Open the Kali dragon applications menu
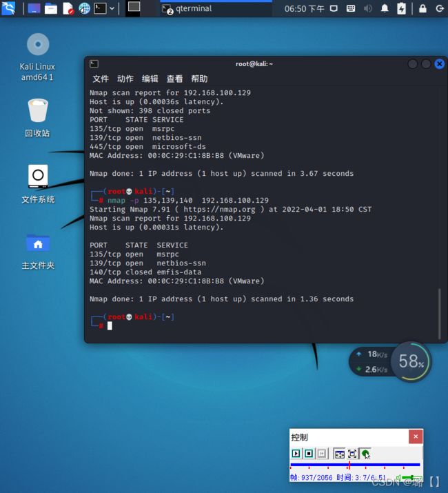448x493 pixels. coord(8,8)
